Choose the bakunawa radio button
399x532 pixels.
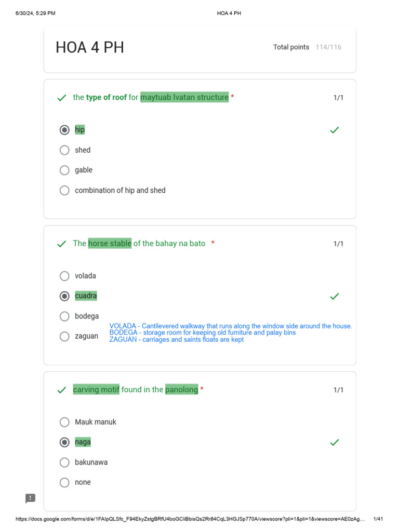pyautogui.click(x=64, y=462)
